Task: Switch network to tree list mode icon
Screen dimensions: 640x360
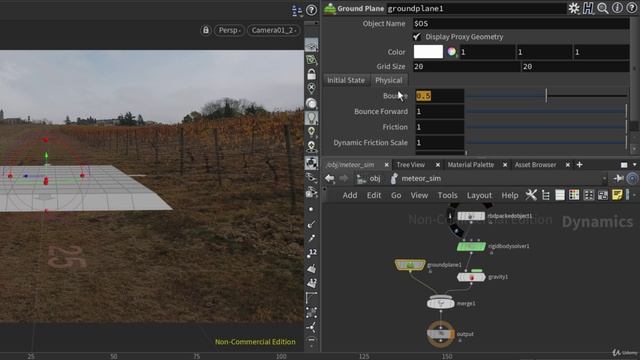Action: [546, 195]
